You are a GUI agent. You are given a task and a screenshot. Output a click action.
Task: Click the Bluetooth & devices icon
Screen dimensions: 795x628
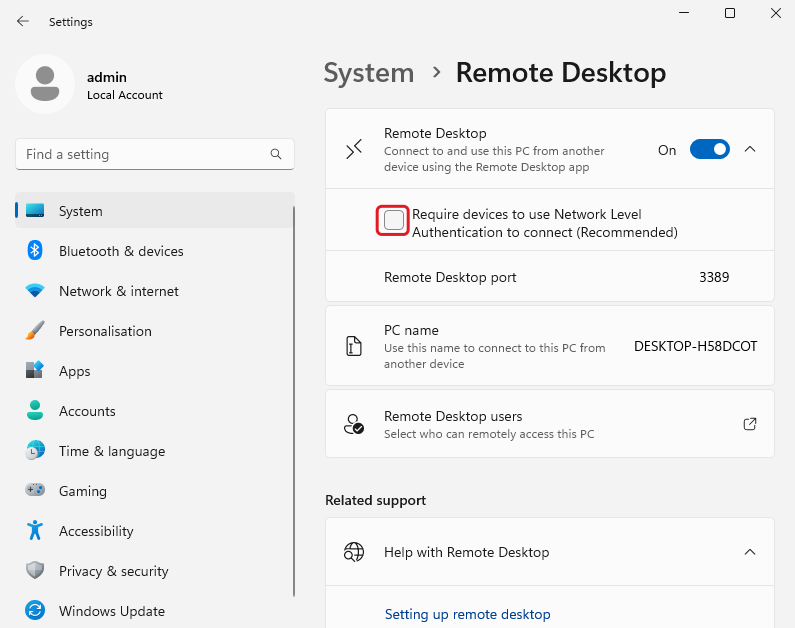pyautogui.click(x=35, y=251)
